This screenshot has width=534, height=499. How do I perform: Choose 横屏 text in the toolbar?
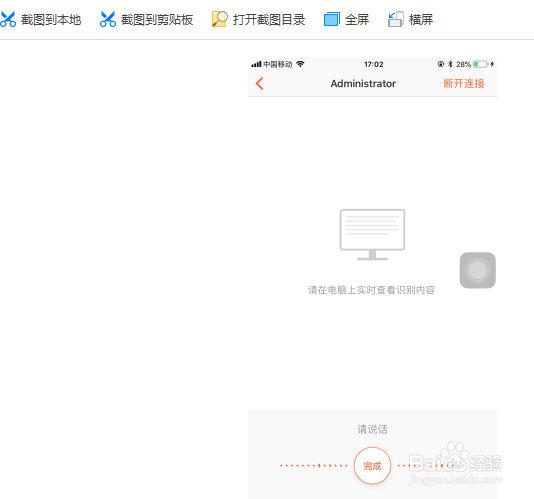[x=421, y=20]
